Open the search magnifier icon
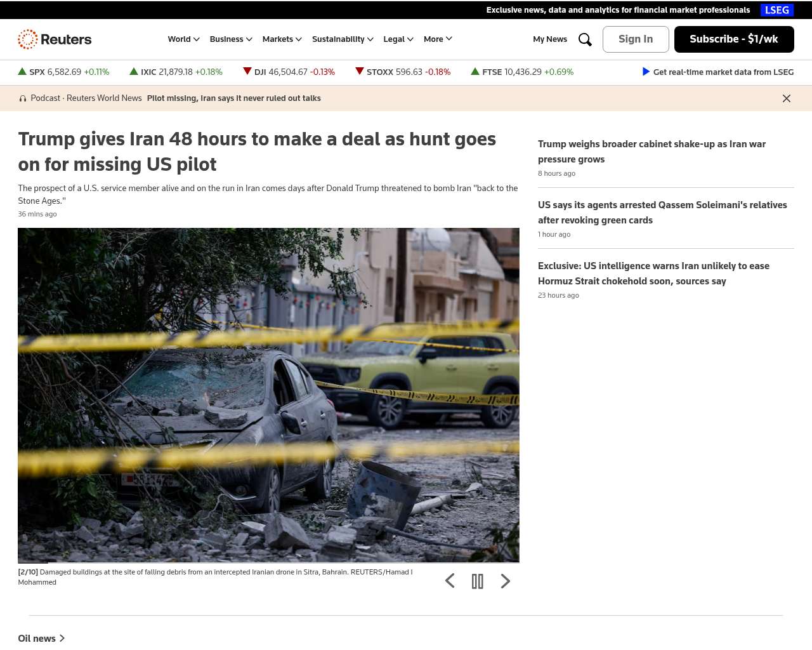The image size is (812, 650). [585, 39]
